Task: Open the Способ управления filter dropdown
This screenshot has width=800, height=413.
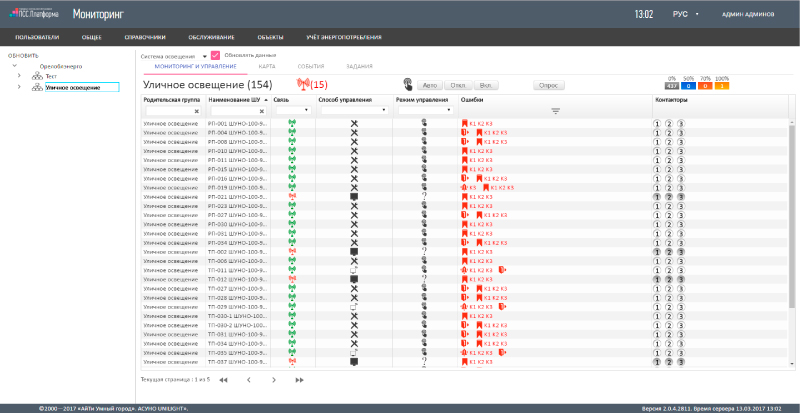Action: [354, 110]
